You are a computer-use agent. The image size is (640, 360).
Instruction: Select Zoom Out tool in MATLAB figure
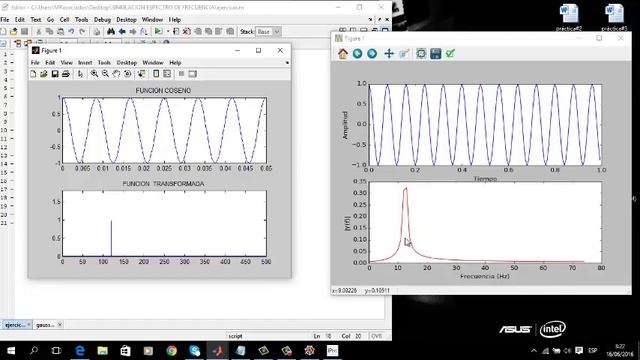point(105,74)
